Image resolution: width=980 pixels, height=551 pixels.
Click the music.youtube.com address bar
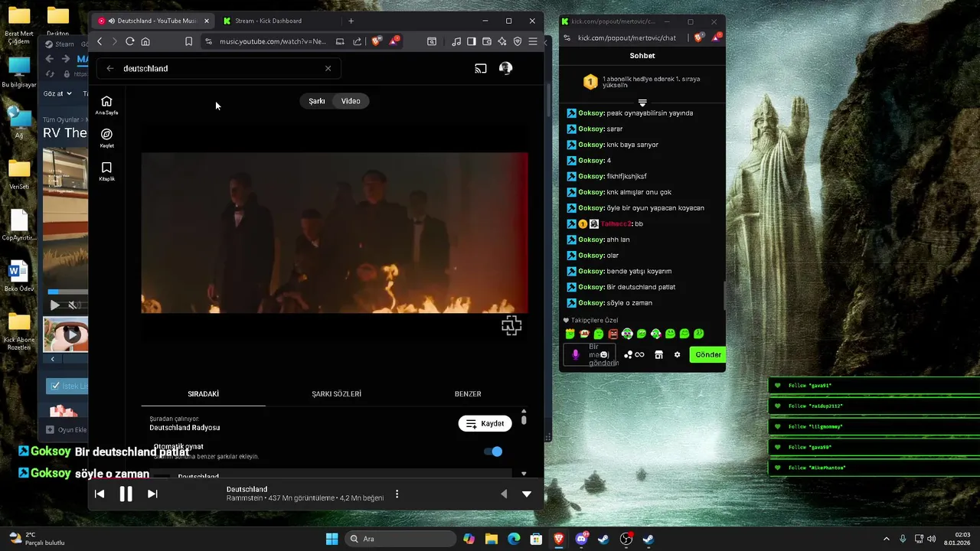tap(273, 41)
